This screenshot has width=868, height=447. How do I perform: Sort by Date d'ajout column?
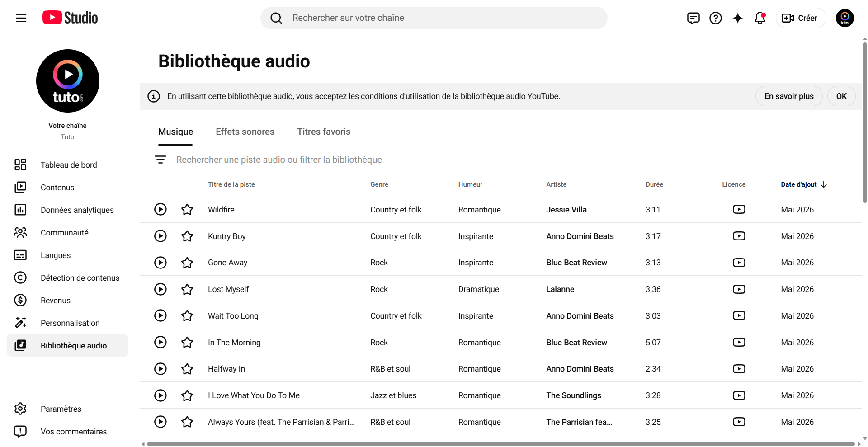[804, 184]
